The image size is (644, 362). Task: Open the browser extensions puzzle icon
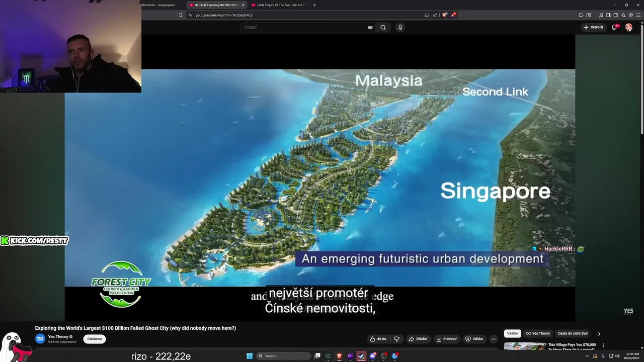click(x=581, y=15)
